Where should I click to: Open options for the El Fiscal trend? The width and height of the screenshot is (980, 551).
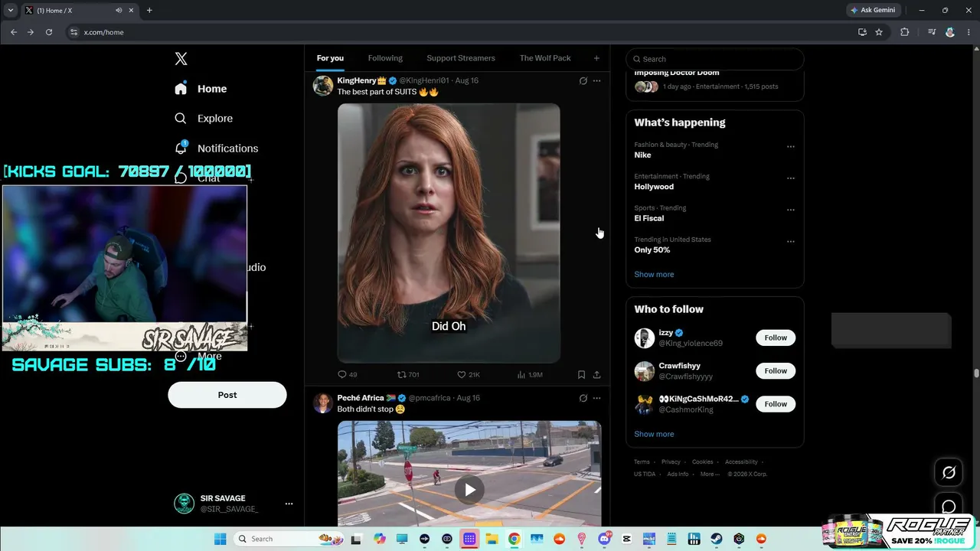(x=791, y=210)
